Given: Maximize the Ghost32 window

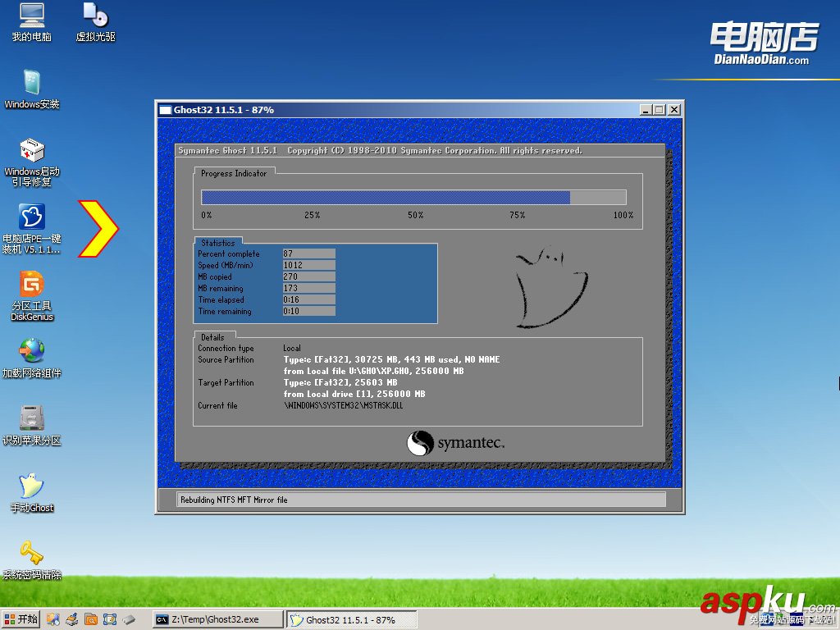Looking at the screenshot, I should click(660, 110).
